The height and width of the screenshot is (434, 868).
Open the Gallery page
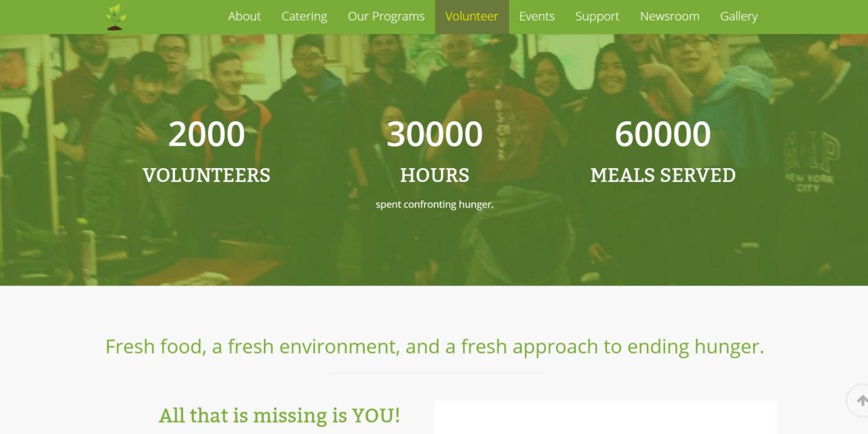pos(739,17)
